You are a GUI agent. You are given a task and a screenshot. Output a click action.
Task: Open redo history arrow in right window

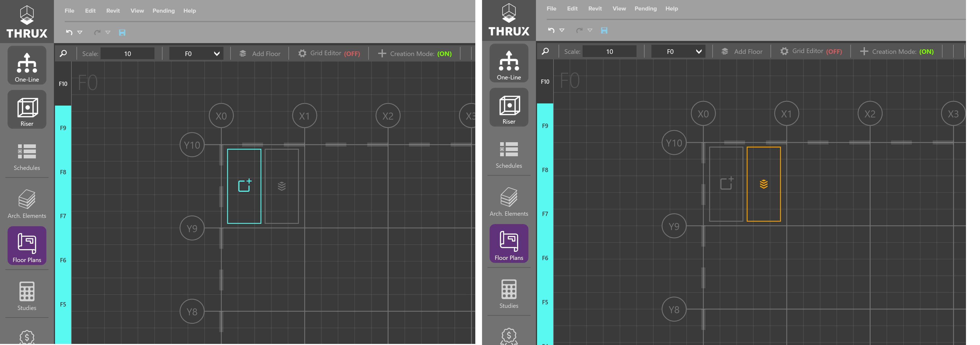[590, 30]
